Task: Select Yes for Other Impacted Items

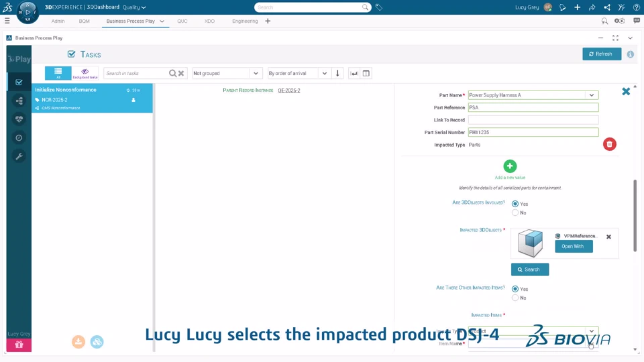Action: pos(515,289)
